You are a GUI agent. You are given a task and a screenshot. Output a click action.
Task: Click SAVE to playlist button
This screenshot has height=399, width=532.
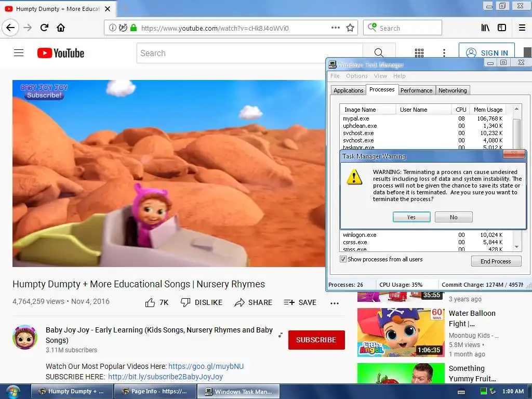300,302
